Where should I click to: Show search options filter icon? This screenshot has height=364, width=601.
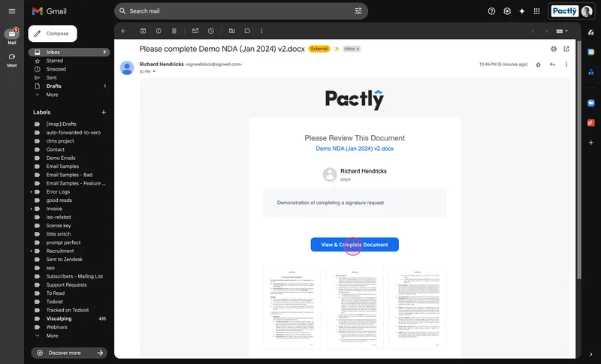click(358, 11)
